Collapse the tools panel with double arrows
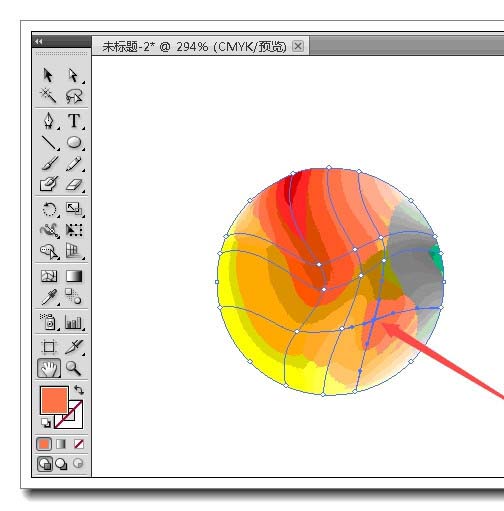The width and height of the screenshot is (504, 511). click(x=39, y=41)
